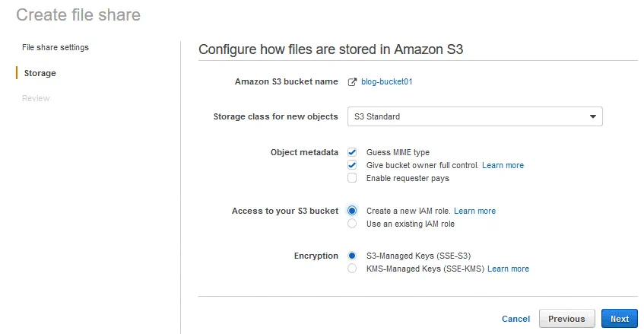This screenshot has width=644, height=334.
Task: Uncheck the Guess MIME type checkbox
Action: coord(352,152)
